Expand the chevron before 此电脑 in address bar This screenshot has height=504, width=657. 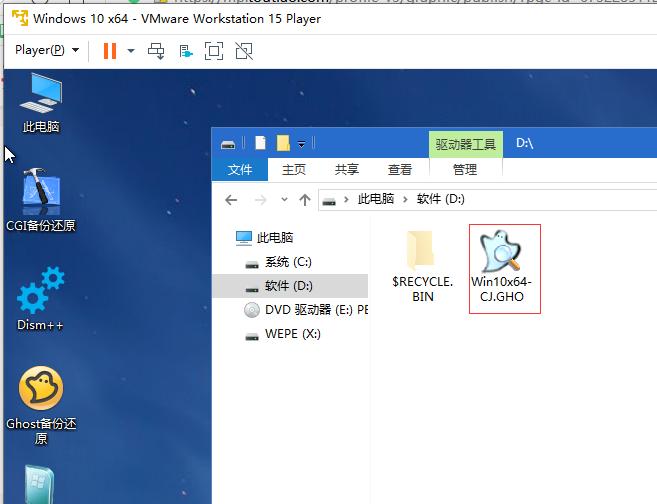(346, 199)
